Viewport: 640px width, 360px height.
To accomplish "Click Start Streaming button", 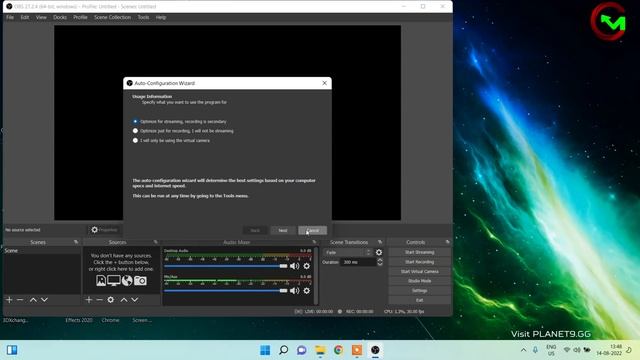I will tap(420, 252).
